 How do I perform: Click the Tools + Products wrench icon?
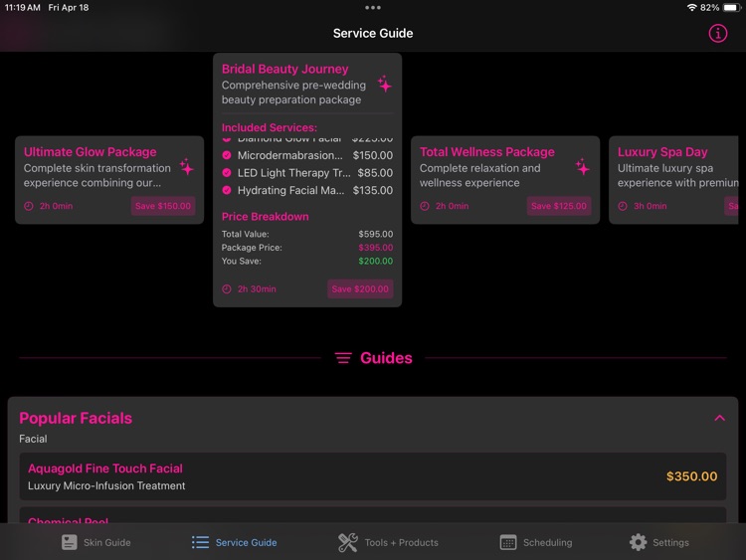pos(348,542)
